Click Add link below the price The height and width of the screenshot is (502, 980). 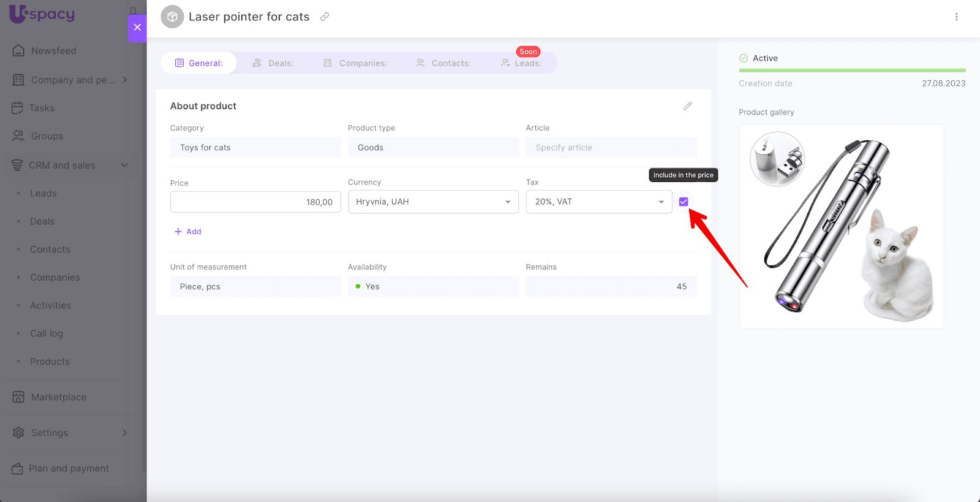[188, 232]
